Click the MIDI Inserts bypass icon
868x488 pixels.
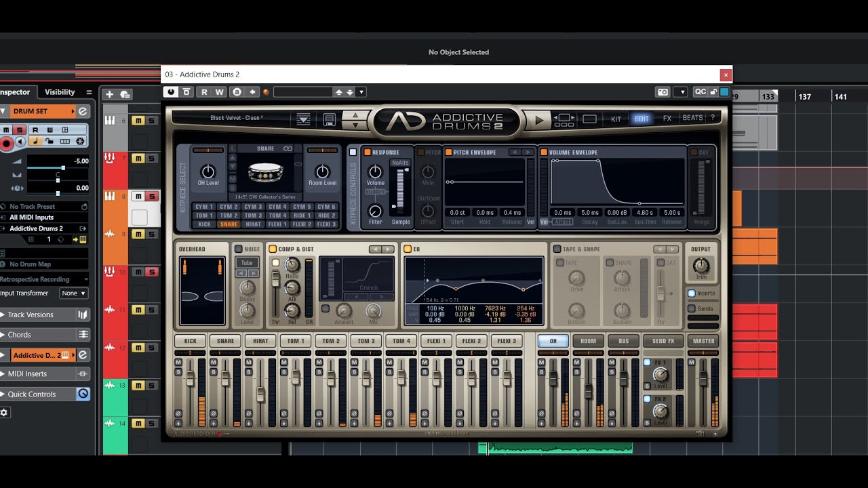click(83, 373)
